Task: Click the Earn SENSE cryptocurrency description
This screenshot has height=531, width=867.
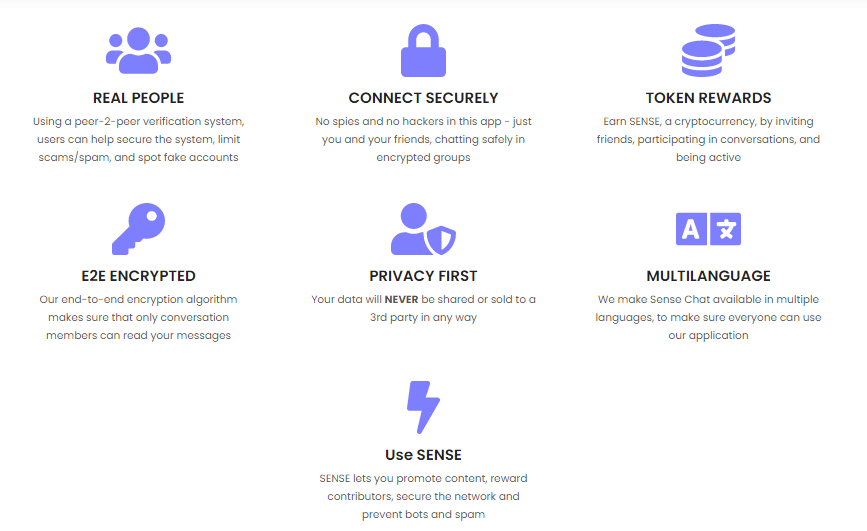Action: tap(708, 139)
